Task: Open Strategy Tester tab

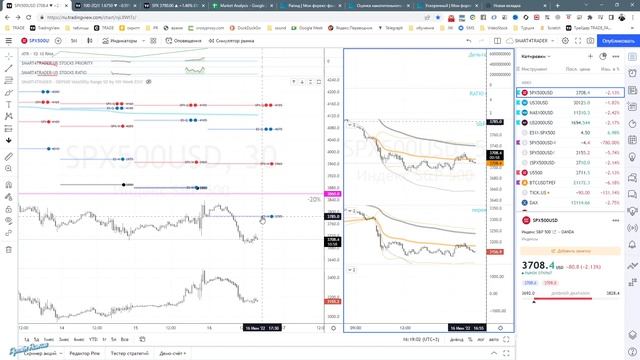Action: [x=129, y=353]
